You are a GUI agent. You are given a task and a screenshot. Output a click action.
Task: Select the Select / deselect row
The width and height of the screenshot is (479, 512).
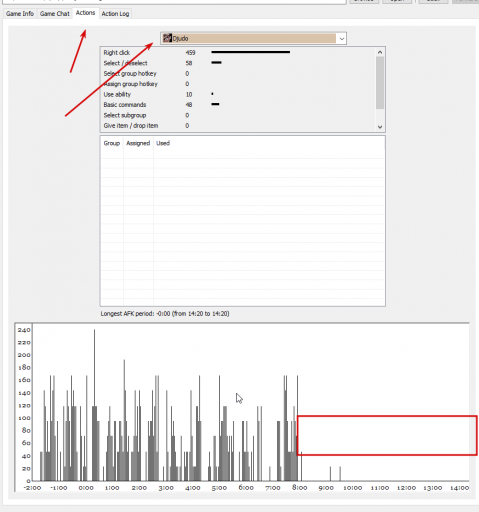coord(238,63)
